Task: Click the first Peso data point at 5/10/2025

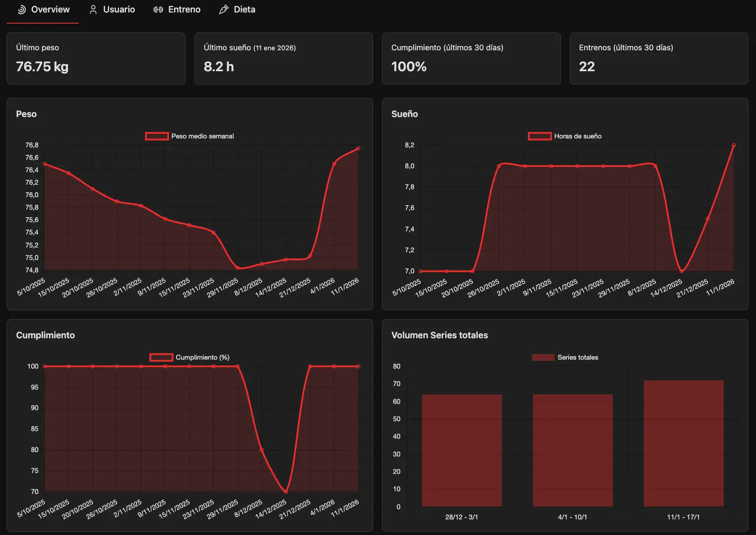Action: 45,164
